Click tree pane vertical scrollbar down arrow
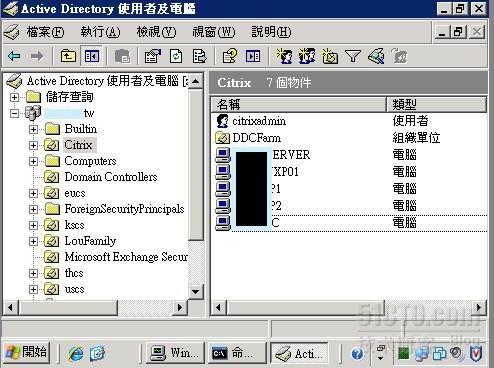Screen dimensions: 494x368 point(196,292)
